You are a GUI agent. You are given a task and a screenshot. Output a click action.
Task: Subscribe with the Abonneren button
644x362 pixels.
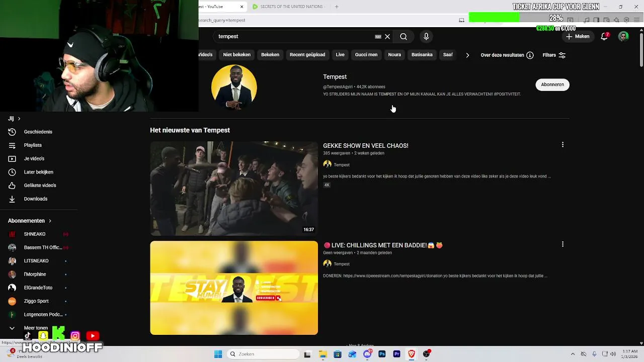[552, 84]
